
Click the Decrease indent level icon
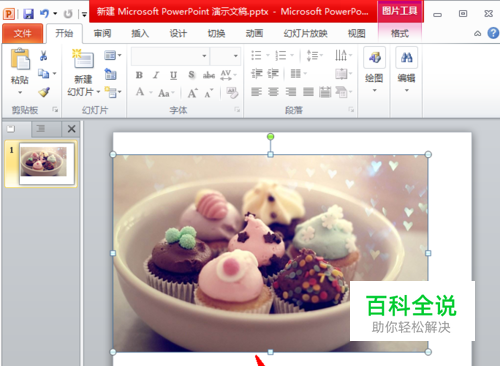point(257,73)
